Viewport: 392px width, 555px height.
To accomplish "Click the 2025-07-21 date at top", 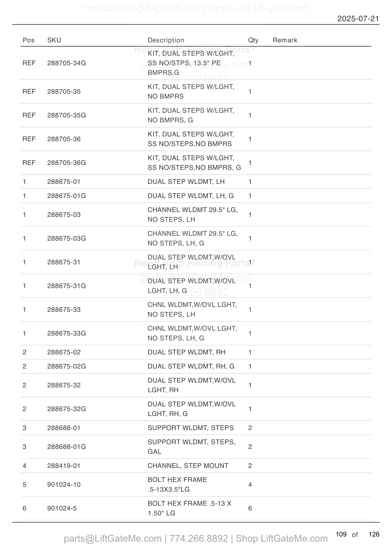I will (x=358, y=19).
